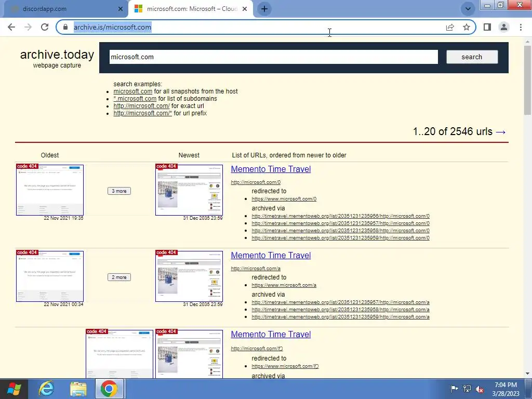Viewport: 532px width, 399px height.
Task: Open oldest snapshot thumbnail dated 22 Nov 2021 00:34
Action: (50, 276)
